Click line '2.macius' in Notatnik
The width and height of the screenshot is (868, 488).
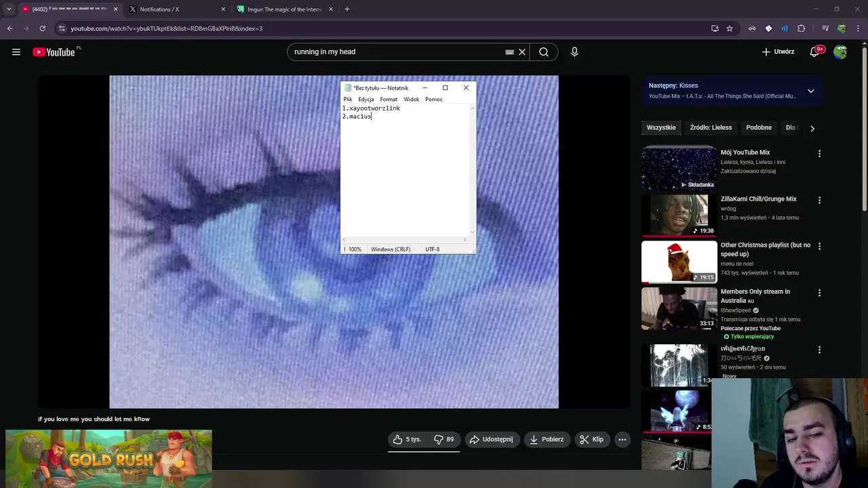357,117
